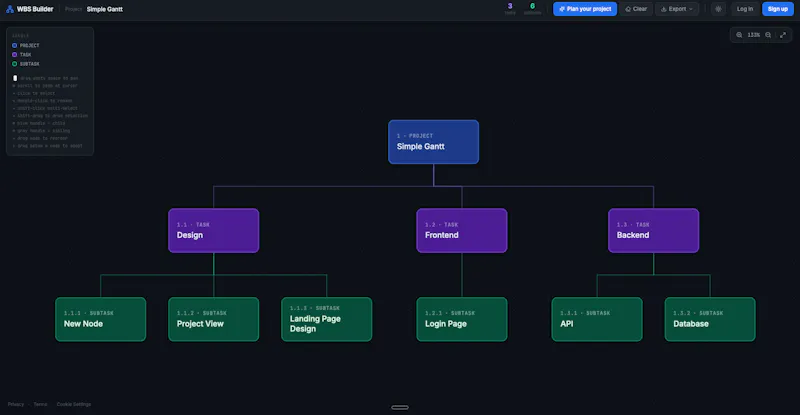Open the Cookie Settings footer link

tap(73, 404)
